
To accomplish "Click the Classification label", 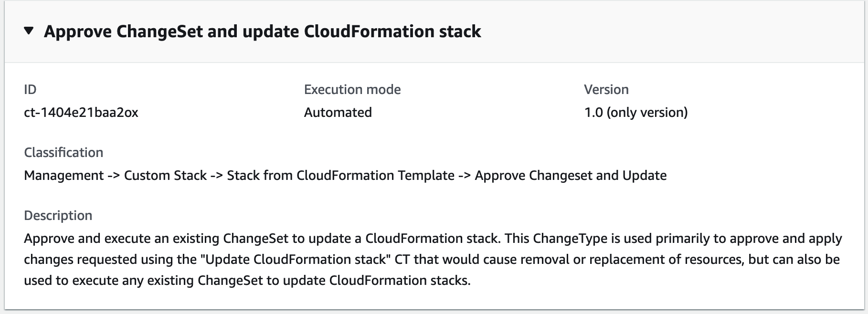I will [x=64, y=152].
